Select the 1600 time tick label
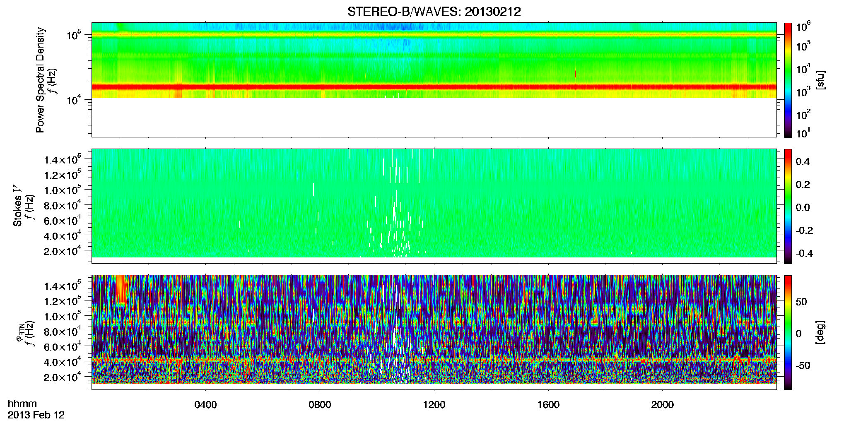The height and width of the screenshot is (447, 868). [548, 405]
